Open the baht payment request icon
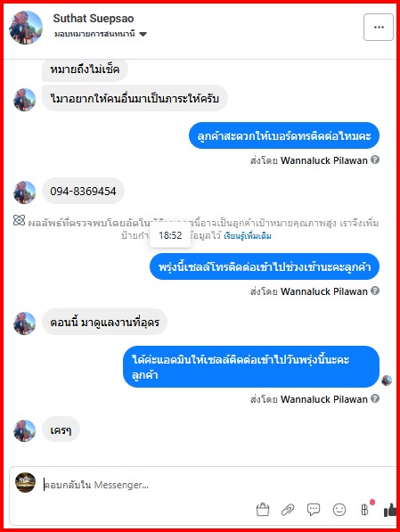 [364, 509]
